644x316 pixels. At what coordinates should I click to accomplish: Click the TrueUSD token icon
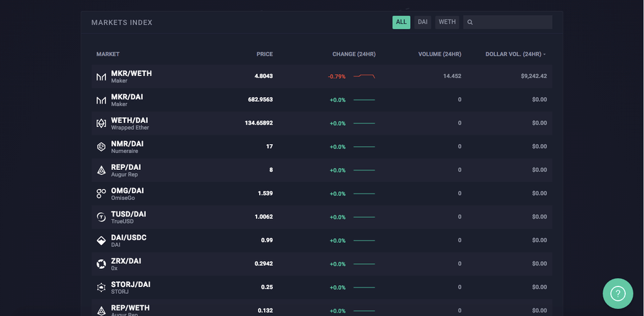(x=101, y=217)
